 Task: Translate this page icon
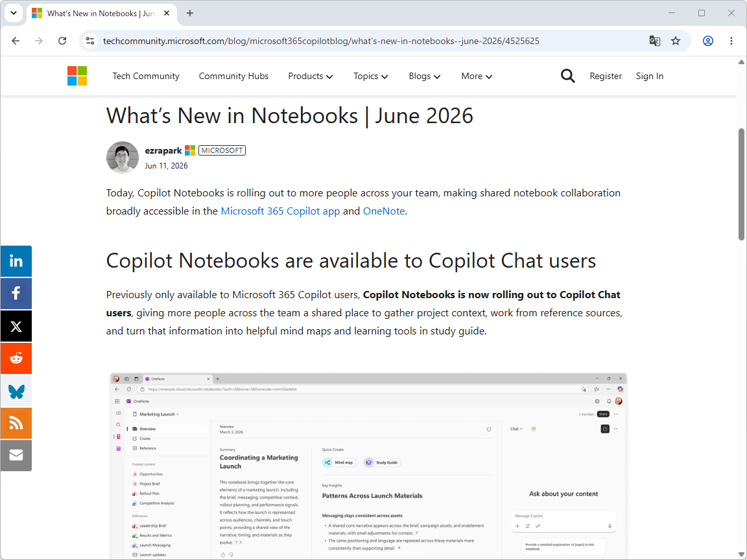click(x=654, y=41)
